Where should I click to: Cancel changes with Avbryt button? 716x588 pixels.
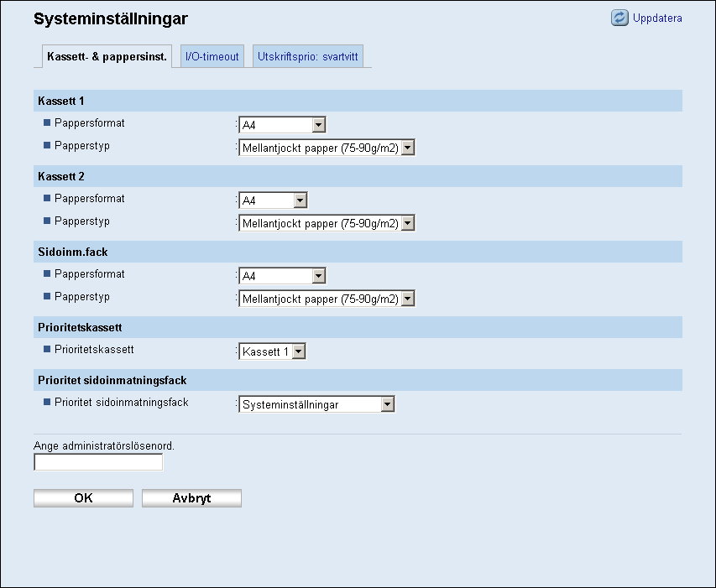click(191, 498)
